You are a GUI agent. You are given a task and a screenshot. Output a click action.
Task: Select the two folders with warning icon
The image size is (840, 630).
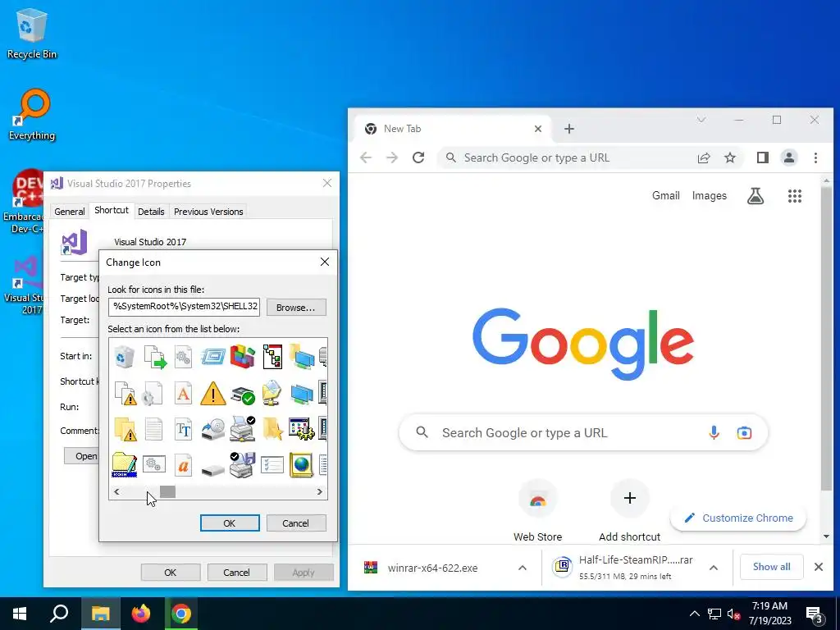click(x=126, y=429)
